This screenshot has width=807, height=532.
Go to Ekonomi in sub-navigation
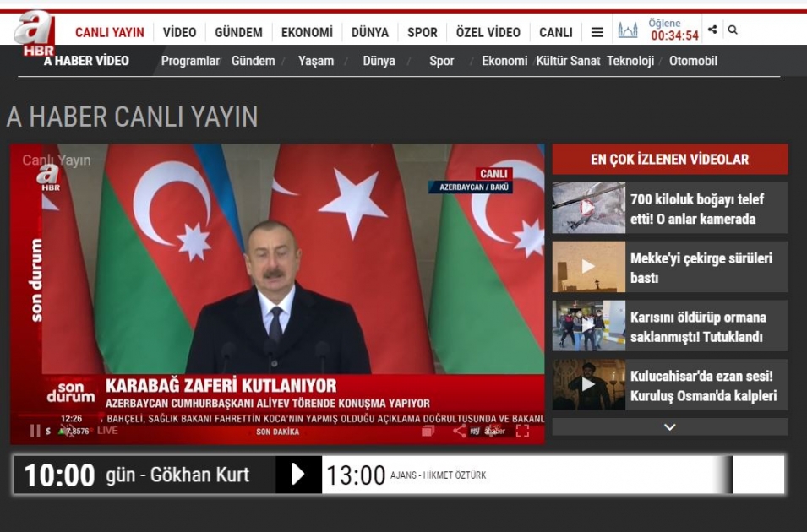(x=504, y=61)
